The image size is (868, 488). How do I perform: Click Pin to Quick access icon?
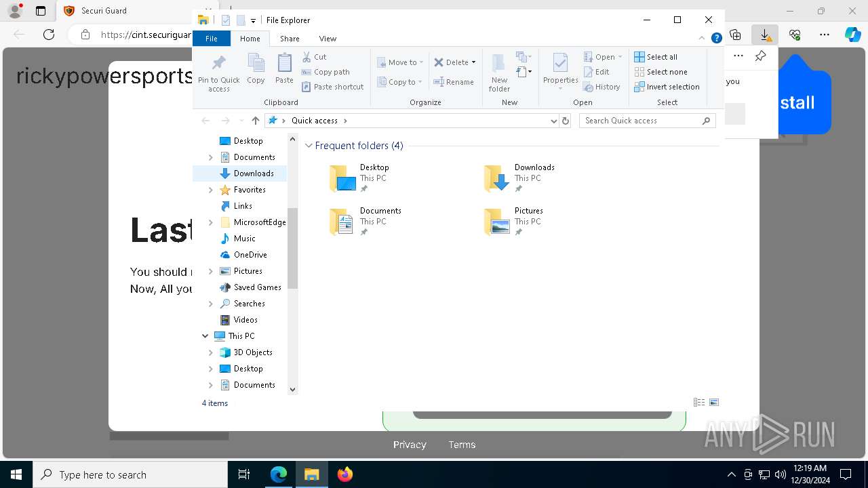(218, 73)
